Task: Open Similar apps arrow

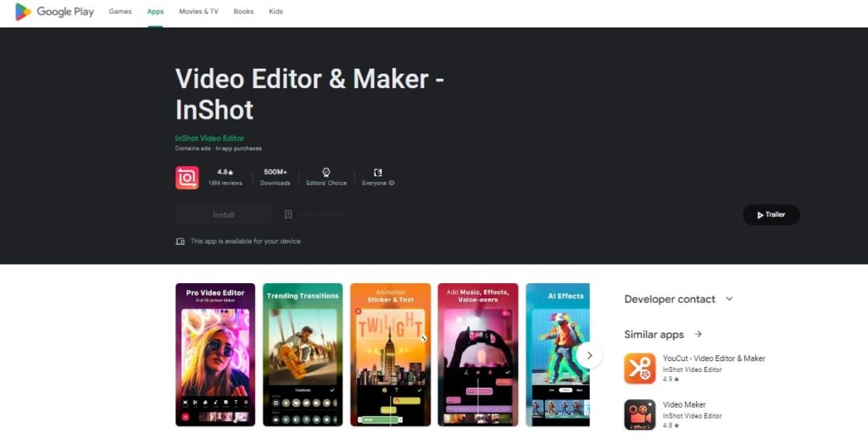Action: pyautogui.click(x=698, y=334)
